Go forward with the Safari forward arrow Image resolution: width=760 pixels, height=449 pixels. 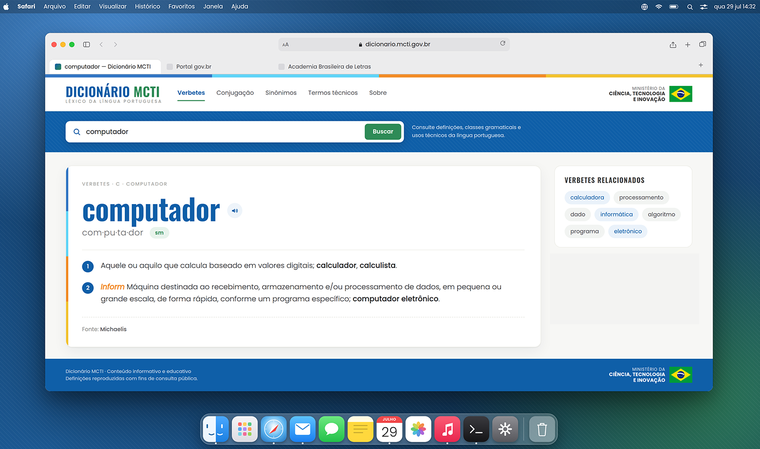pos(115,45)
